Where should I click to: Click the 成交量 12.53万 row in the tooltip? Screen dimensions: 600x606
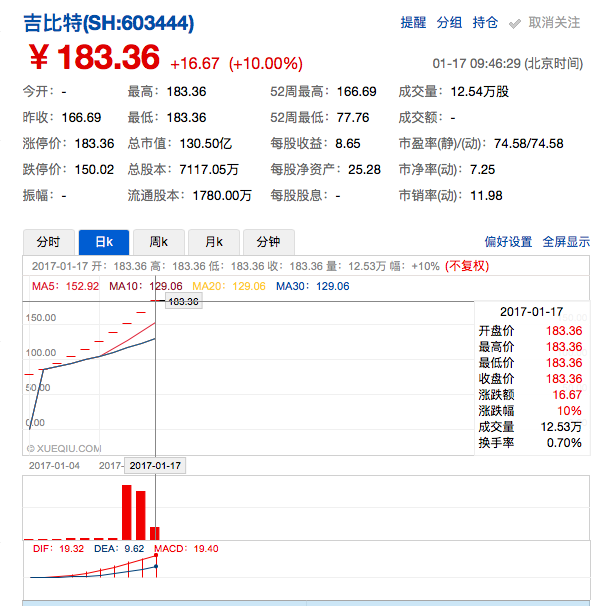(x=530, y=427)
